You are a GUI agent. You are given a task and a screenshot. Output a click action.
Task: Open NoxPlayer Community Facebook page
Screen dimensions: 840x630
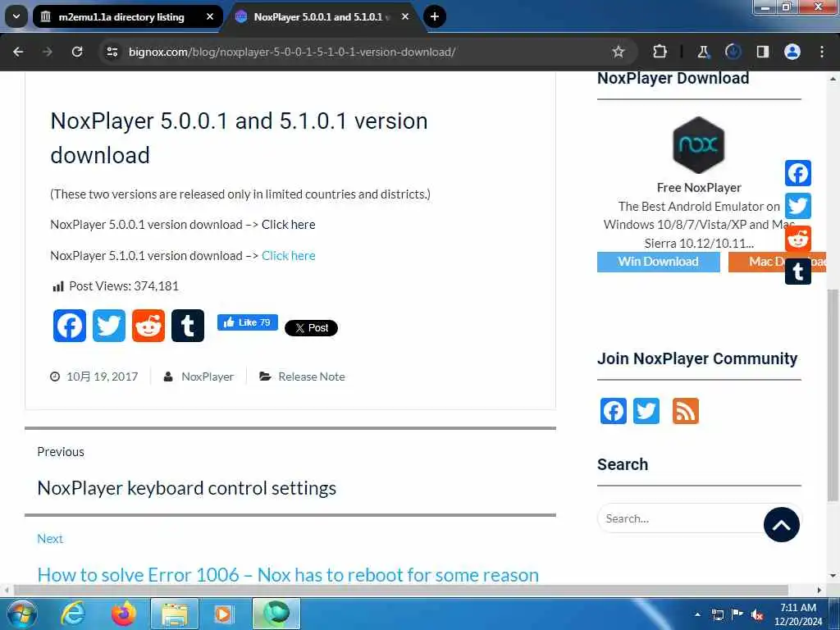[x=614, y=411]
